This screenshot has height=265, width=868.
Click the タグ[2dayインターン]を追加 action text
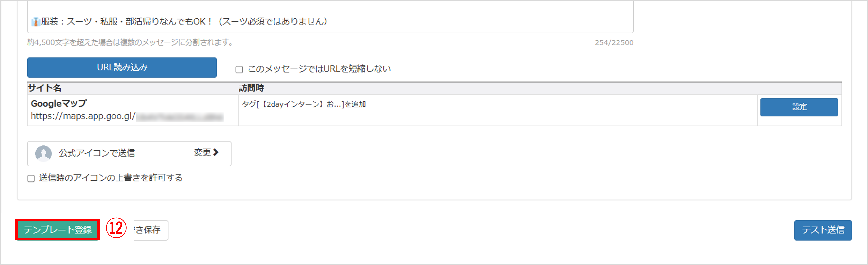(x=304, y=104)
